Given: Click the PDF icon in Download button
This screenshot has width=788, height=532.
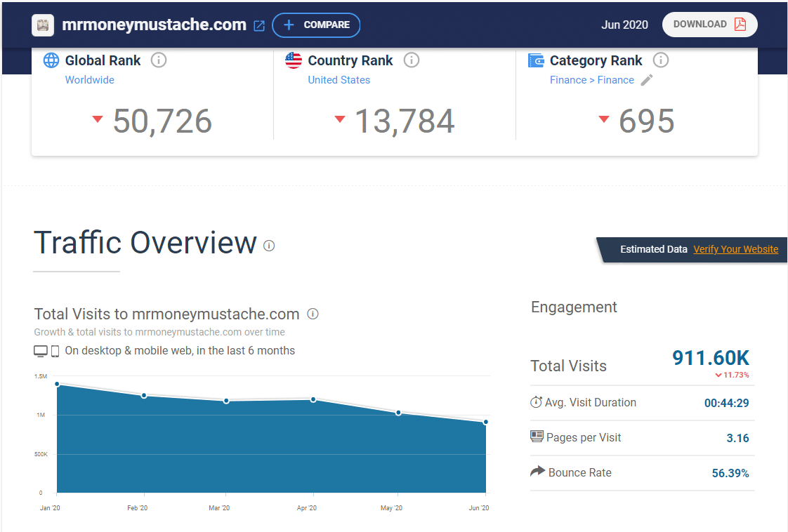Looking at the screenshot, I should point(740,24).
